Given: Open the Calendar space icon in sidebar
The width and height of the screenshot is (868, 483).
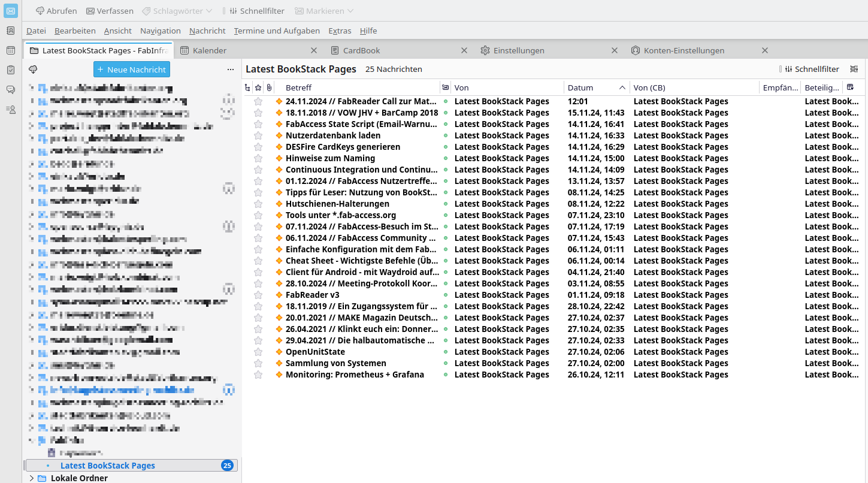Looking at the screenshot, I should coord(10,50).
